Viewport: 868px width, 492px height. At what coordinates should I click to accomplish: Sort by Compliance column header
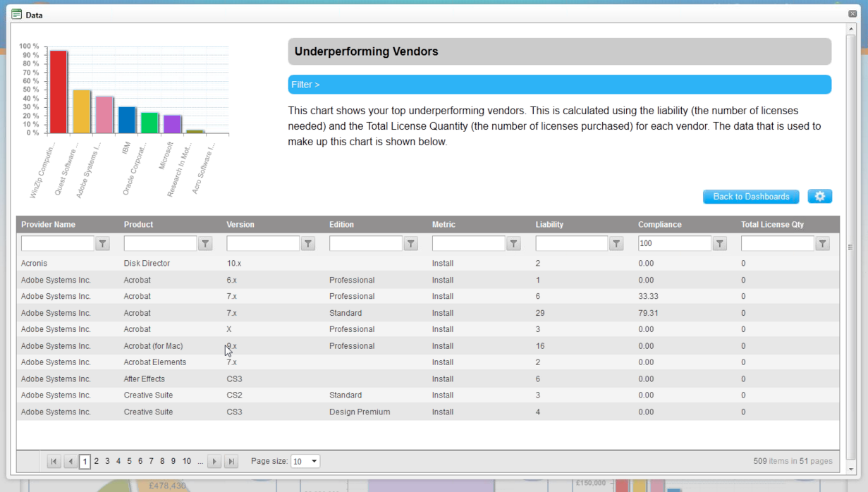(659, 224)
